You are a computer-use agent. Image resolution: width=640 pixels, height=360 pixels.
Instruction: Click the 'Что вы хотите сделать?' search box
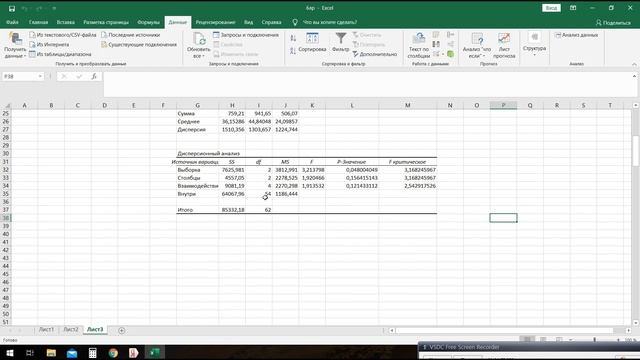(x=329, y=22)
